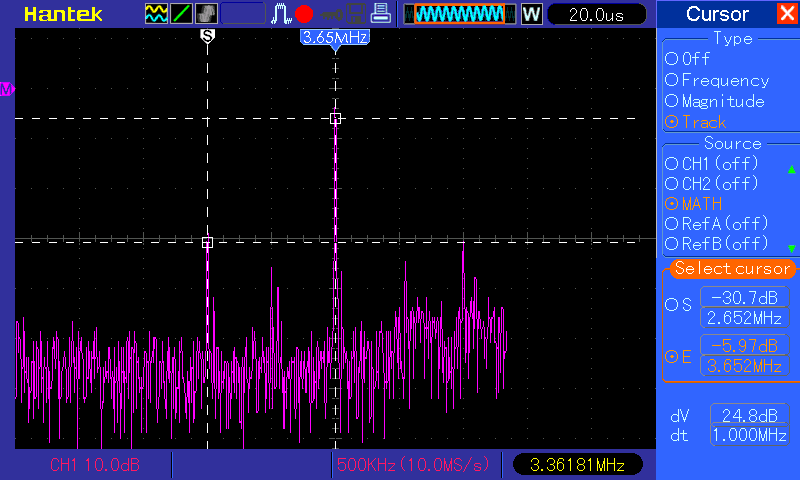Choose Magnitude cursor type
The image size is (800, 480).
coord(671,101)
